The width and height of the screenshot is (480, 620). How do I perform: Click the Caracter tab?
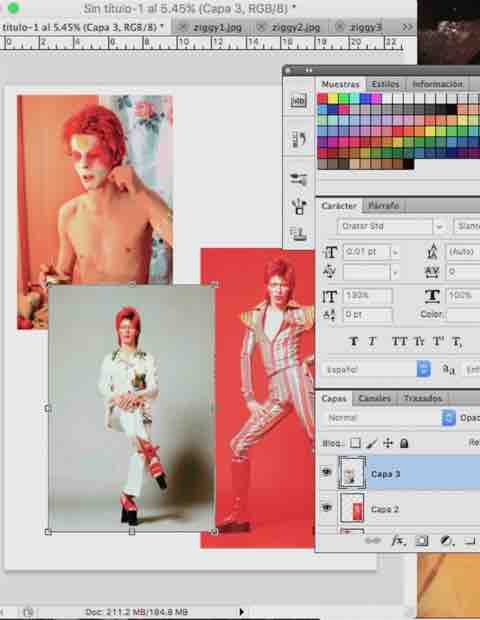tap(339, 206)
